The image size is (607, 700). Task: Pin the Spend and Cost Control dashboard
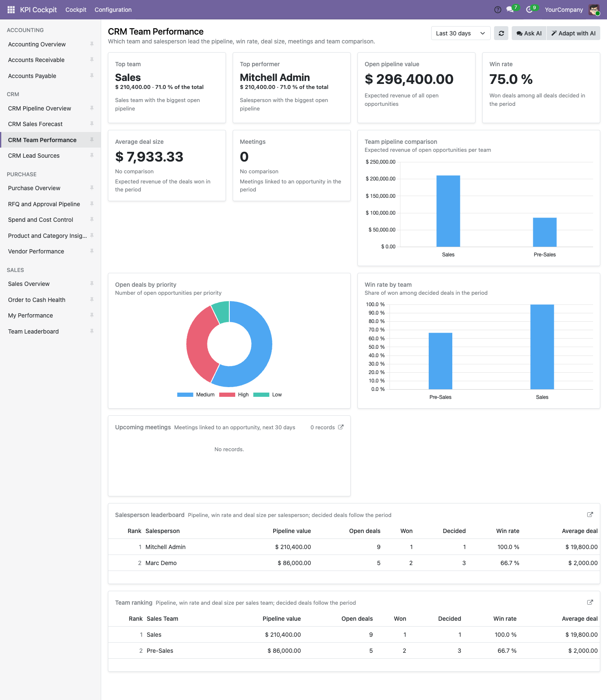tap(92, 220)
